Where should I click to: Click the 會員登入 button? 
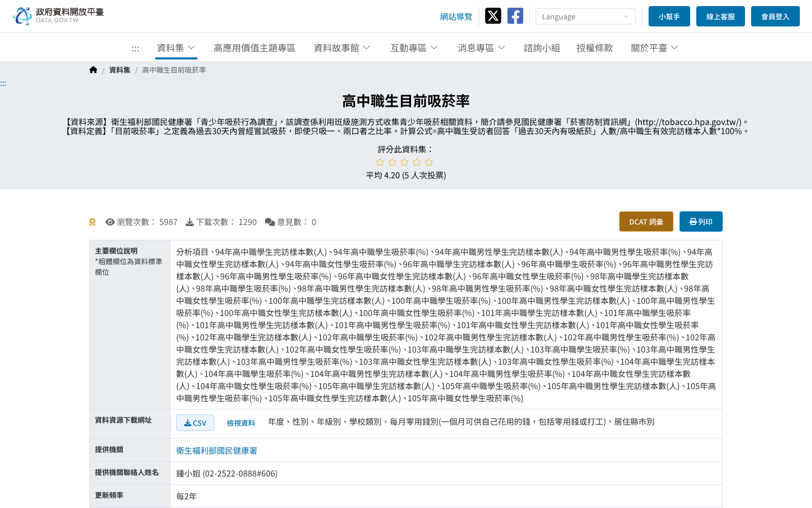pyautogui.click(x=775, y=16)
